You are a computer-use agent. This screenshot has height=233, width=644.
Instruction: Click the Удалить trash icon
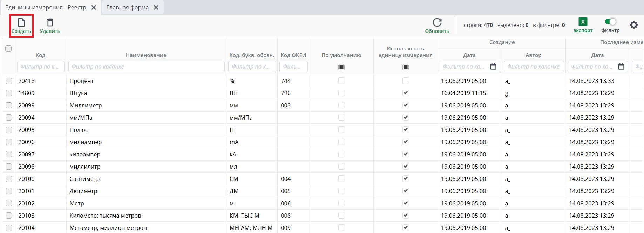50,23
